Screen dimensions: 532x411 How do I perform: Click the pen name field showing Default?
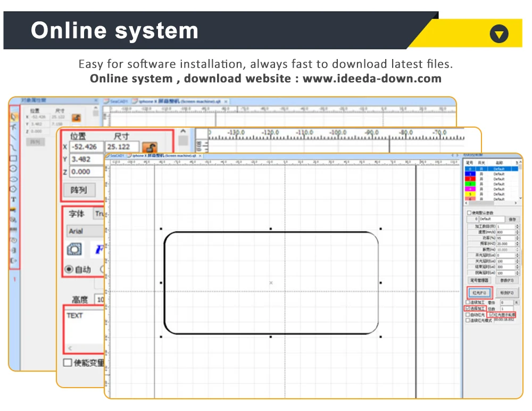point(492,220)
